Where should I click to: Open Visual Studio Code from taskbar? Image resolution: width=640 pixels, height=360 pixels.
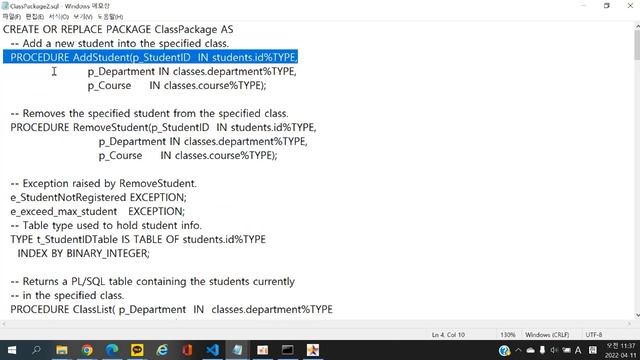point(212,350)
